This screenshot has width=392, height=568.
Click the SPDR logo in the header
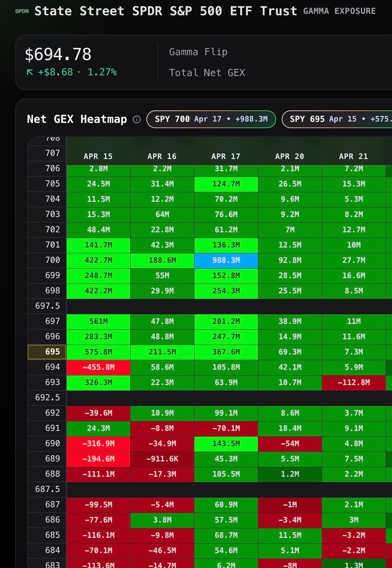(x=22, y=11)
